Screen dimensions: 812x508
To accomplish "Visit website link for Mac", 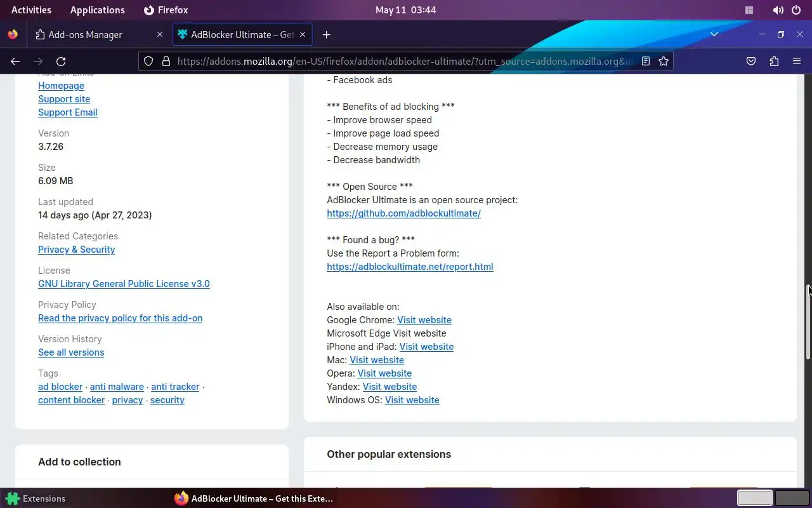I will pos(377,360).
